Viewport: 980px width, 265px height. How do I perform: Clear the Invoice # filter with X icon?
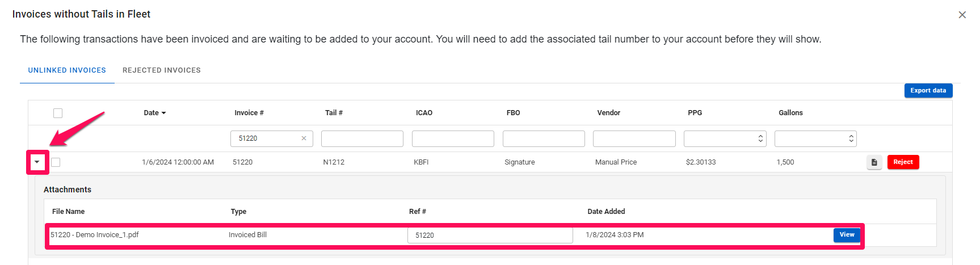tap(304, 138)
